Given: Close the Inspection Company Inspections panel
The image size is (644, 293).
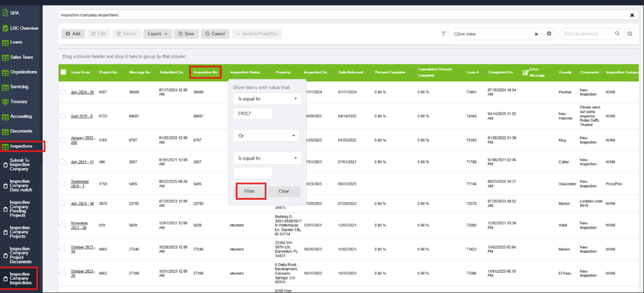Looking at the screenshot, I should [x=632, y=15].
